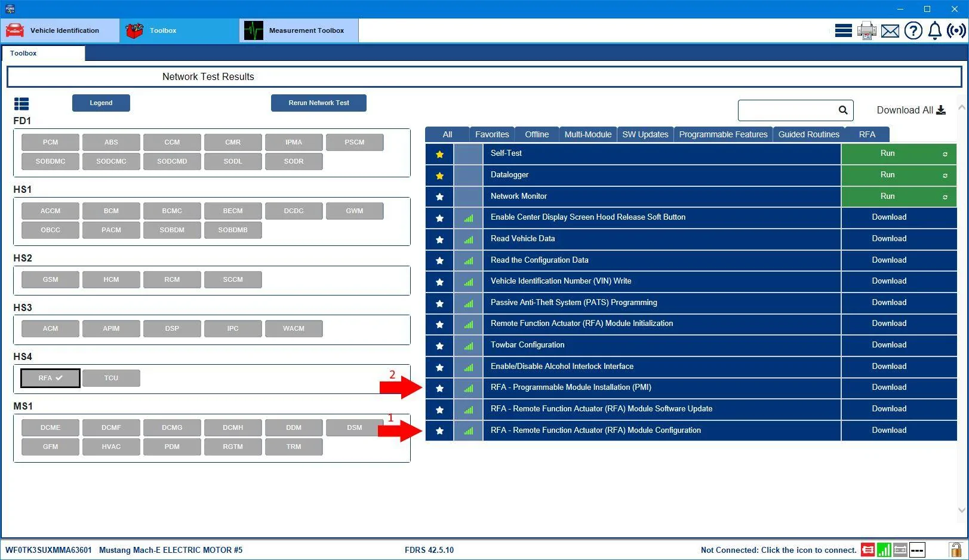969x560 pixels.
Task: Click the scrollbar down arrow at right edge
Action: coord(961,510)
